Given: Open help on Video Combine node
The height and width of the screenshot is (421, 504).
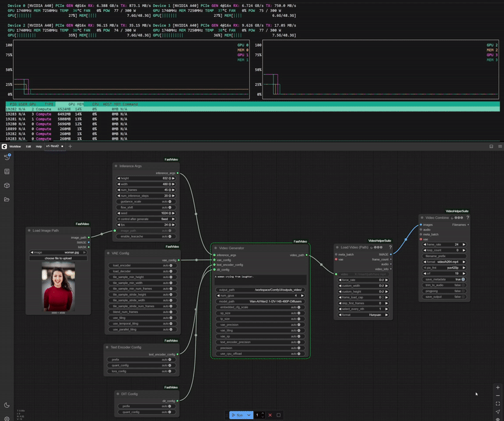Looking at the screenshot, I should [467, 217].
